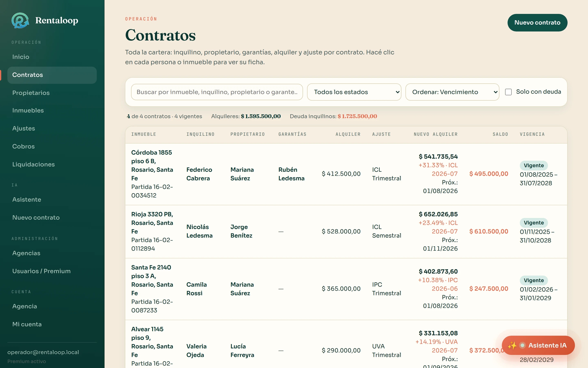Click new rent $ 331.153,08
The image size is (588, 368).
(438, 333)
